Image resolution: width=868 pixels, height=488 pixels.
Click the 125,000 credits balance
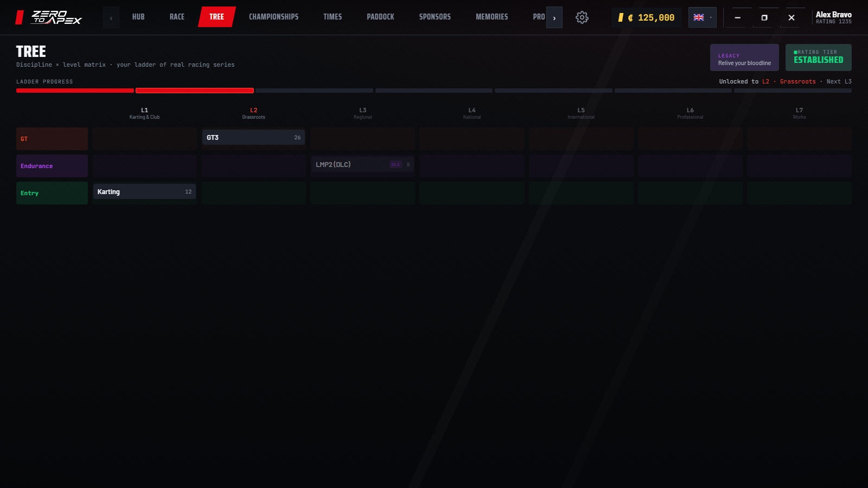(647, 17)
